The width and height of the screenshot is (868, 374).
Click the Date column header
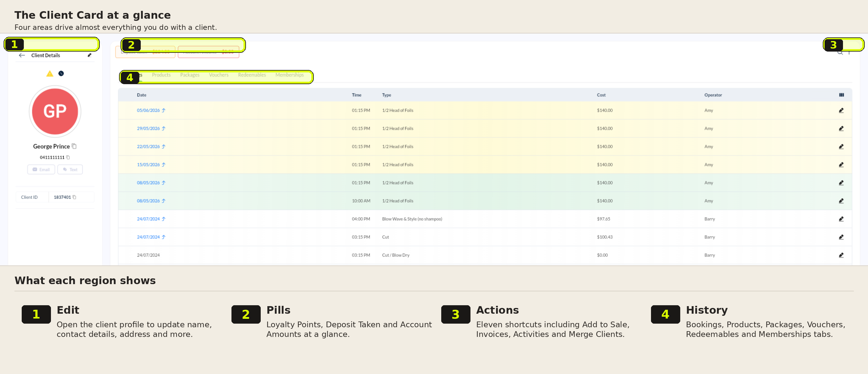coord(142,95)
